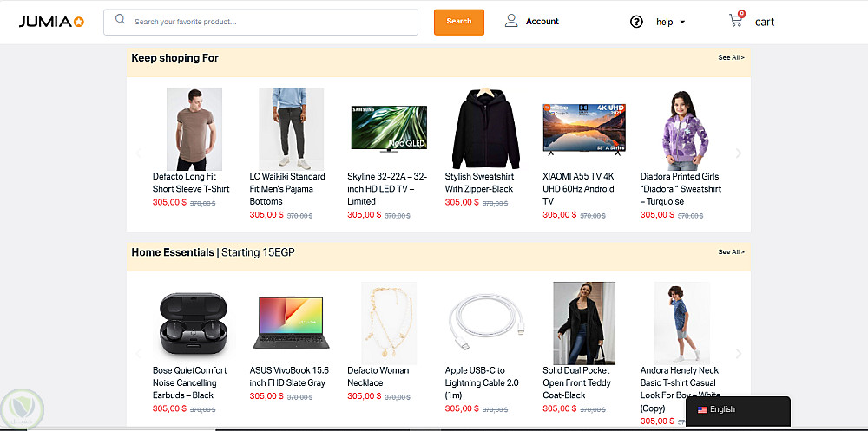Click See All for Keep Shopping For

[x=731, y=58]
